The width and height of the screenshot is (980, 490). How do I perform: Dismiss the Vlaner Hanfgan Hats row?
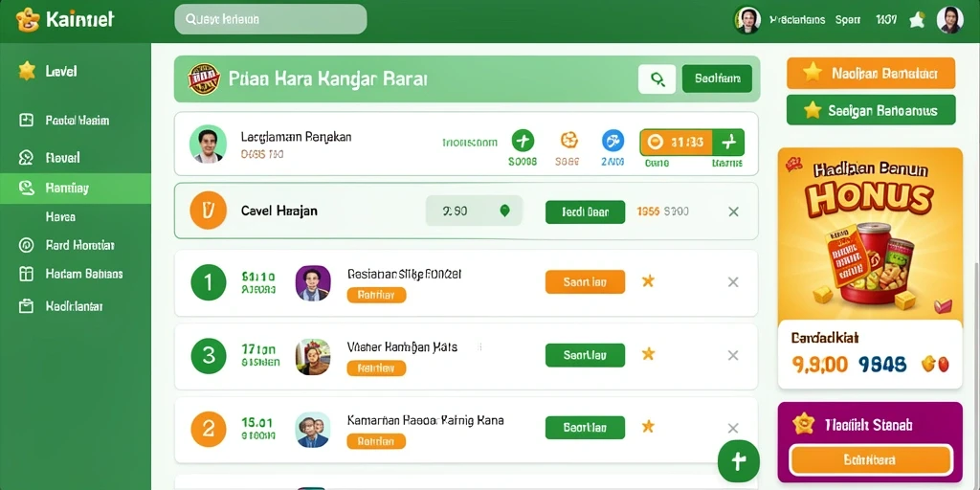(x=734, y=355)
